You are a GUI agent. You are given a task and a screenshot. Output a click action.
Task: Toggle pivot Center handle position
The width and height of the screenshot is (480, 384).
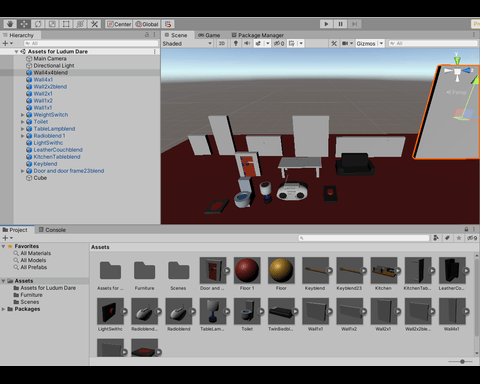pos(119,24)
